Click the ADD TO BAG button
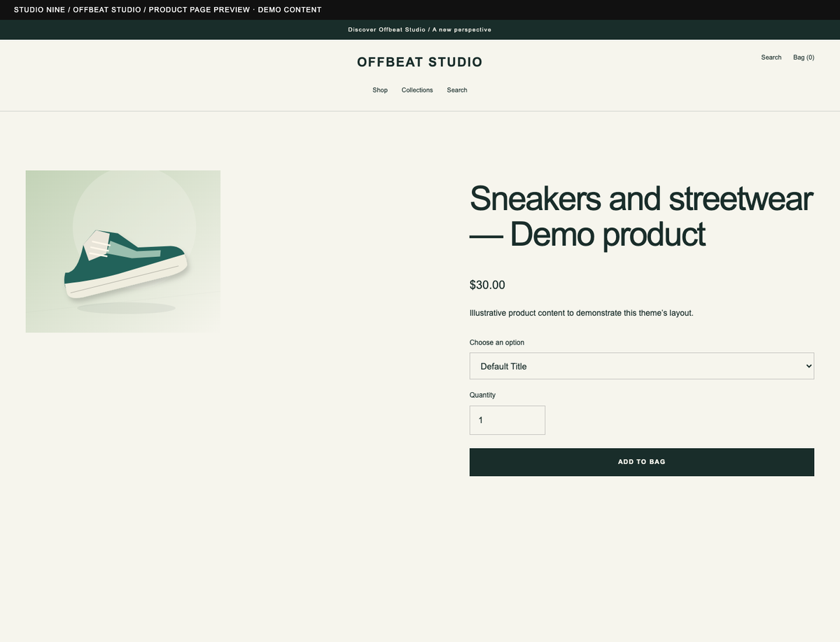The width and height of the screenshot is (840, 642). [x=642, y=462]
